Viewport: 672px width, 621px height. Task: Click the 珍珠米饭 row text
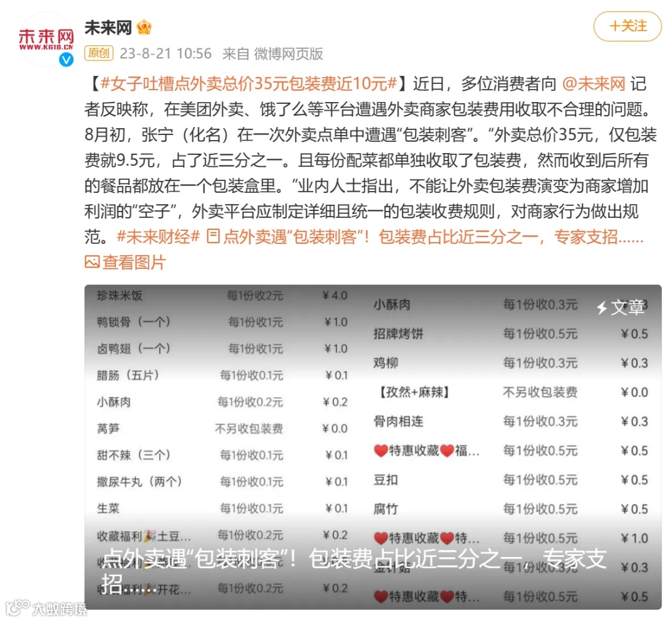click(x=119, y=296)
